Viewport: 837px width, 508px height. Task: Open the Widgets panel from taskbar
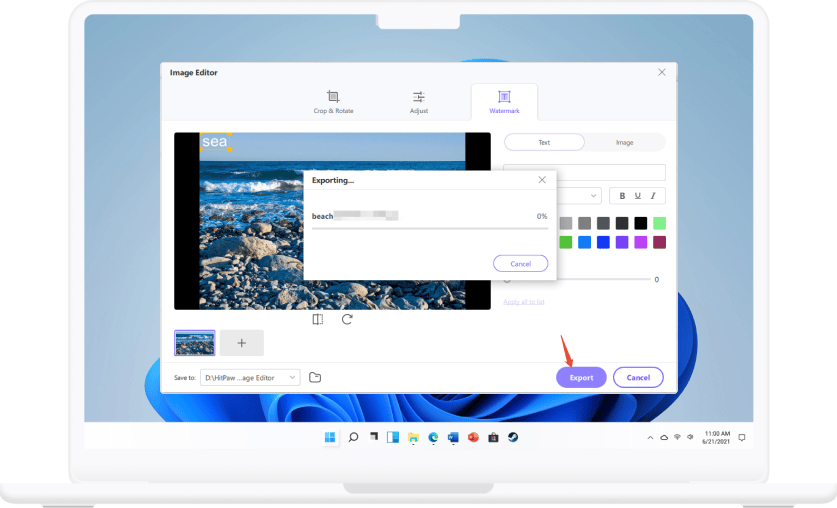(393, 438)
